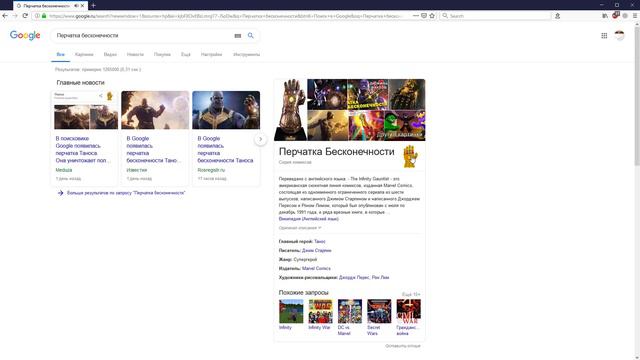640x360 pixels.
Task: Bookmark this page with the star icon
Action: coord(432,16)
